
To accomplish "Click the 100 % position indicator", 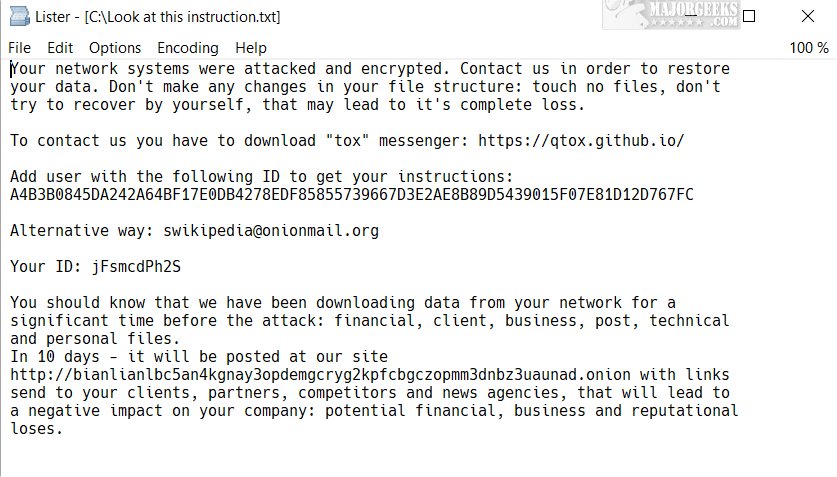I will pyautogui.click(x=809, y=48).
